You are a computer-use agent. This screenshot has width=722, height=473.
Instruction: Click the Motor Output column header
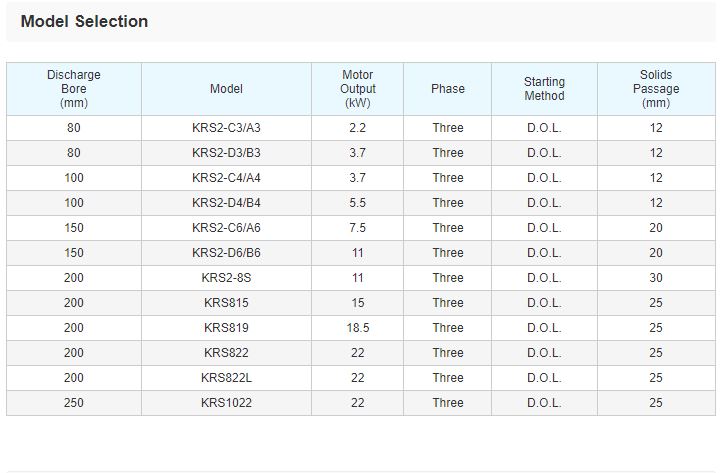coord(357,89)
